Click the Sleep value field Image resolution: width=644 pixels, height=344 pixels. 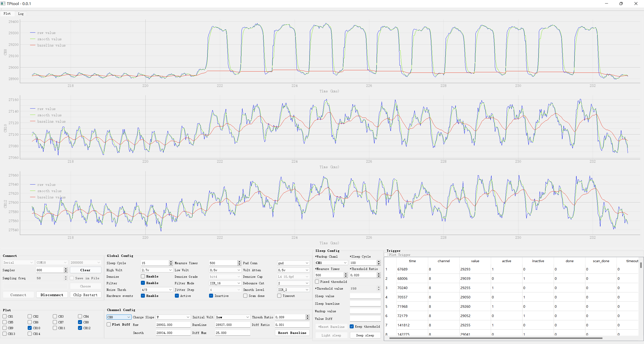coord(365,296)
